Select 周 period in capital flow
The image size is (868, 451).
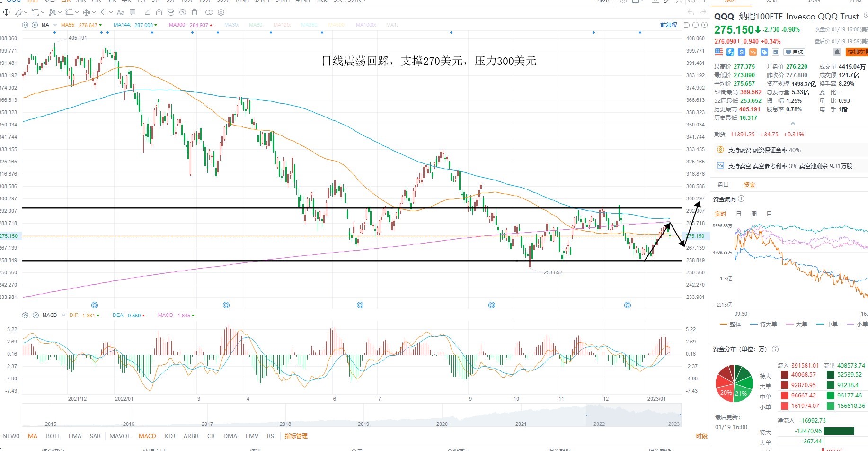click(x=754, y=214)
